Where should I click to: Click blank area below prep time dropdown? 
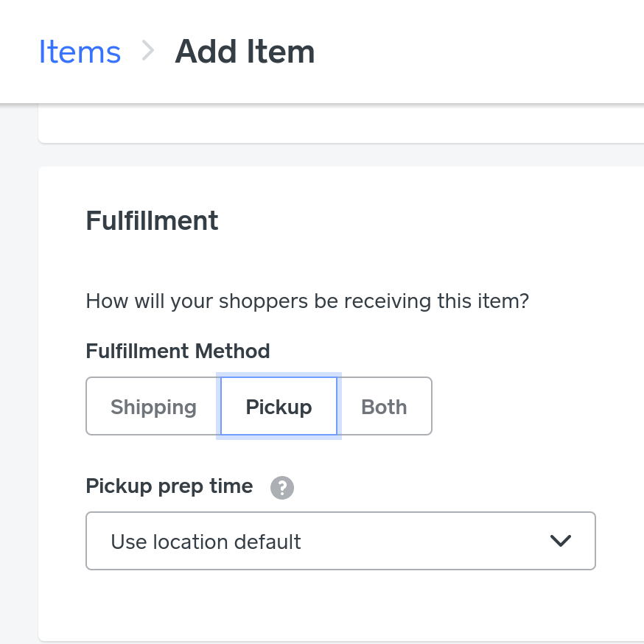[339, 601]
